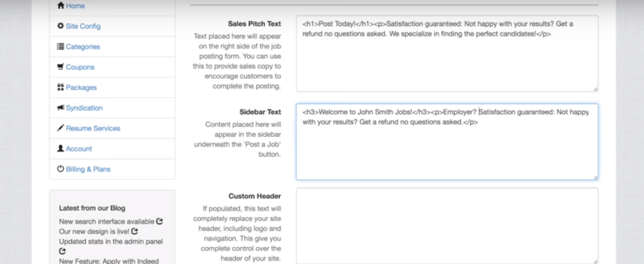
Task: Read 'Updated stats in the admin panel' post
Action: coord(111,242)
